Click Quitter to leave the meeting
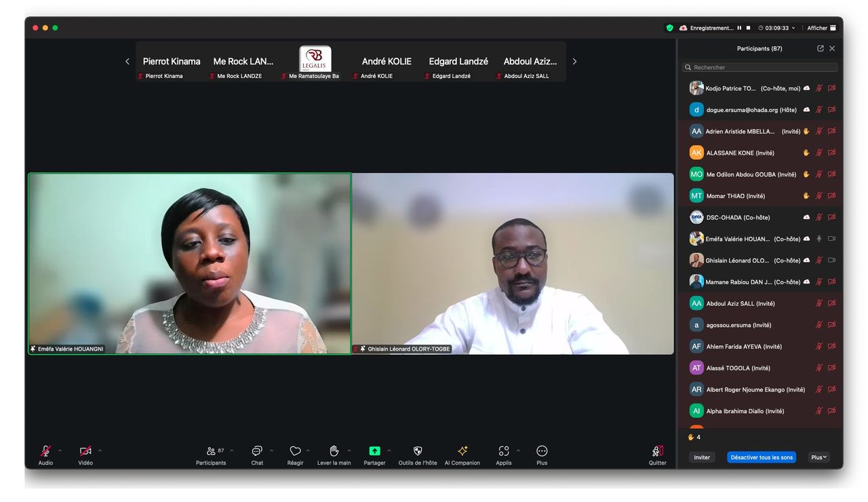 click(658, 455)
